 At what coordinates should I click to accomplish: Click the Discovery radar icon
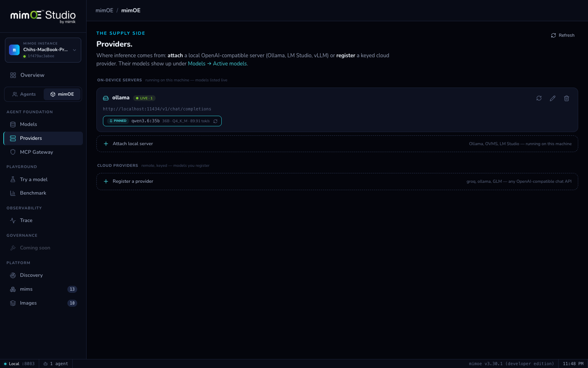coord(13,275)
